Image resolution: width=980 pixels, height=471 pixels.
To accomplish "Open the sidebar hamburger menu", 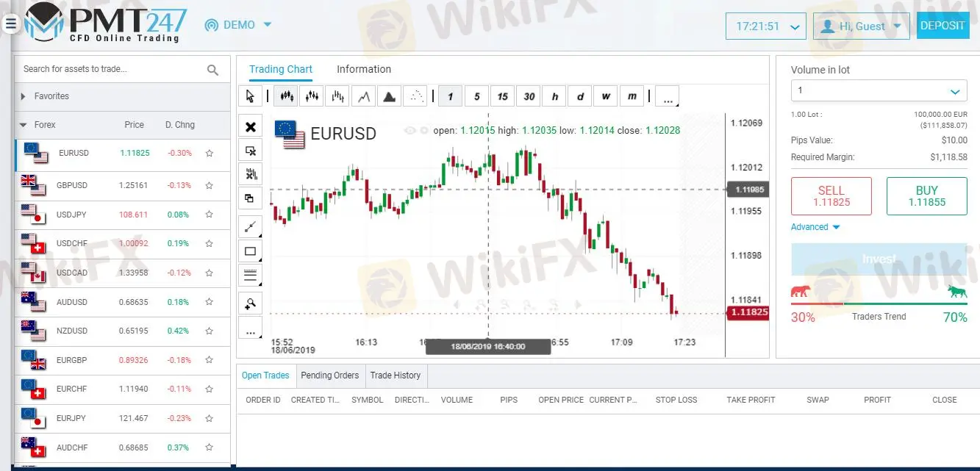I will click(x=10, y=23).
